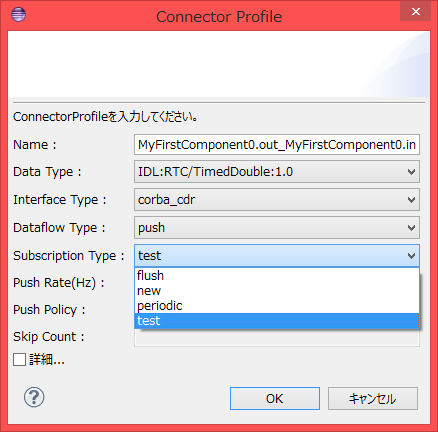The image size is (438, 432).
Task: Enable the 詳細... checkbox
Action: pyautogui.click(x=19, y=360)
